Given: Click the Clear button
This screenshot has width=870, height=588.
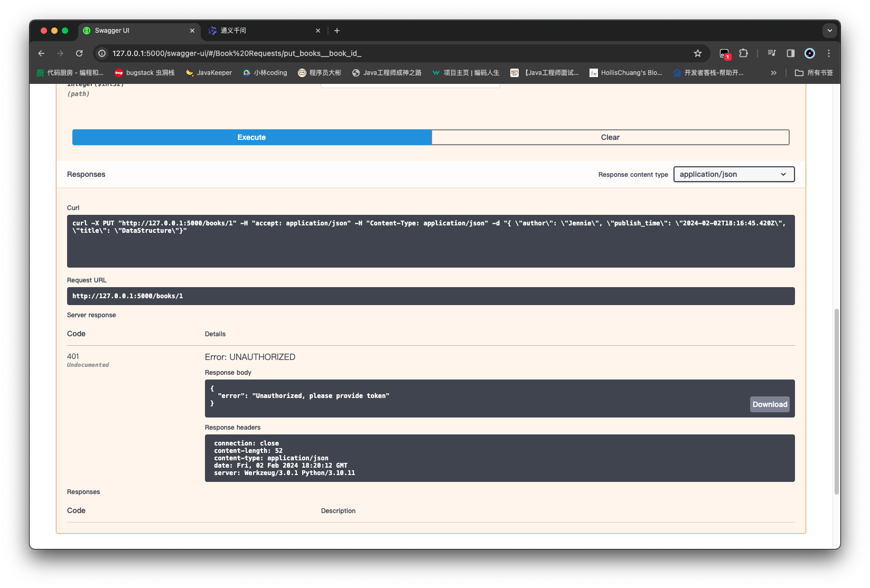Looking at the screenshot, I should (x=610, y=137).
